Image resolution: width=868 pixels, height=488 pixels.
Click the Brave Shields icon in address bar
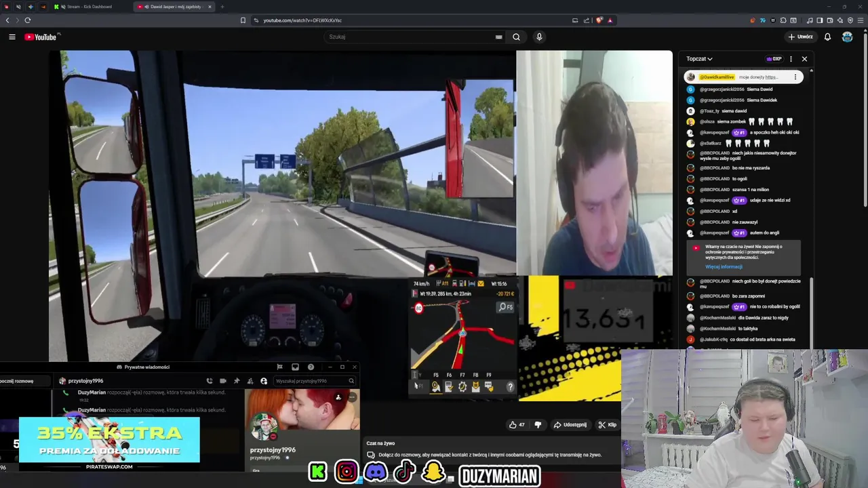click(x=599, y=20)
